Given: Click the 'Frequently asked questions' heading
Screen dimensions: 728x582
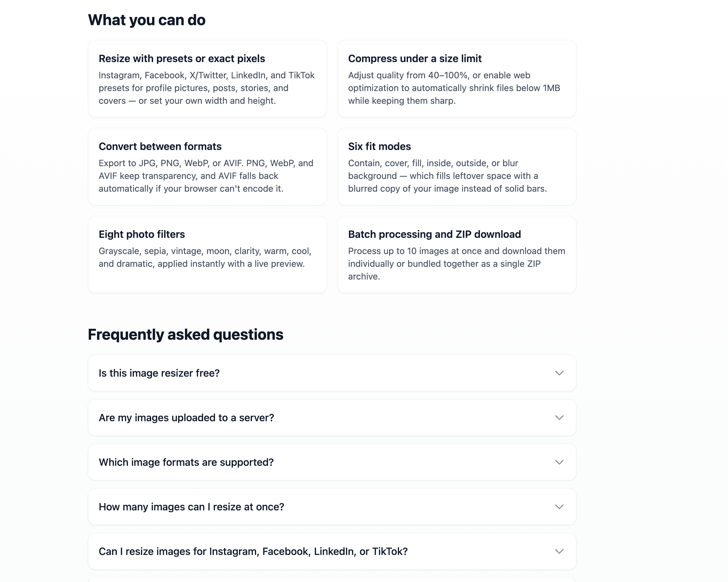Looking at the screenshot, I should [185, 334].
